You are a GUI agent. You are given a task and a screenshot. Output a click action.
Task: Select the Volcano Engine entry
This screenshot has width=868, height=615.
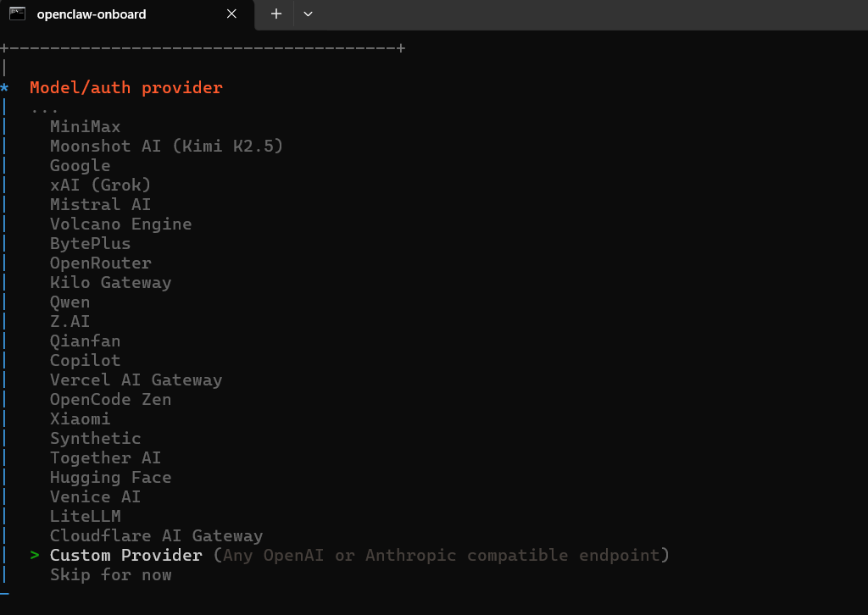120,224
